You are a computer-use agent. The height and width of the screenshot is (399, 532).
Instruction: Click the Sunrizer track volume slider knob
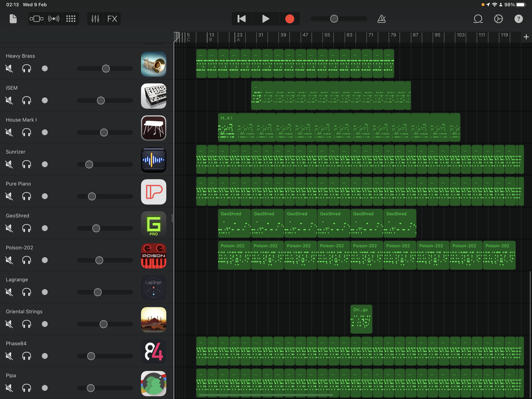(x=89, y=165)
